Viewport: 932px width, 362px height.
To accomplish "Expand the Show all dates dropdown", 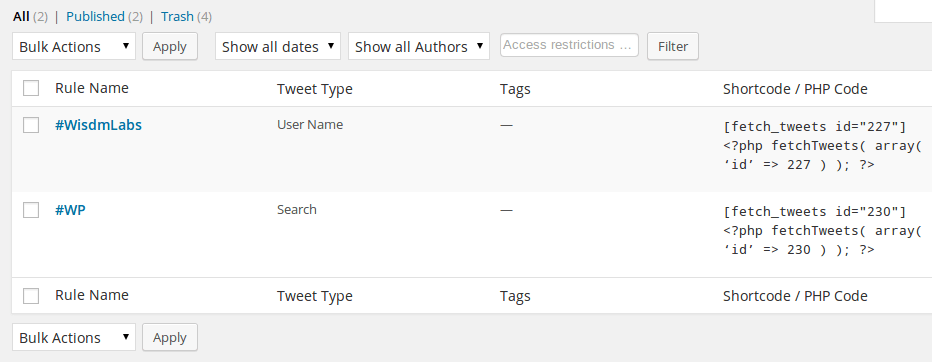I will [x=278, y=46].
